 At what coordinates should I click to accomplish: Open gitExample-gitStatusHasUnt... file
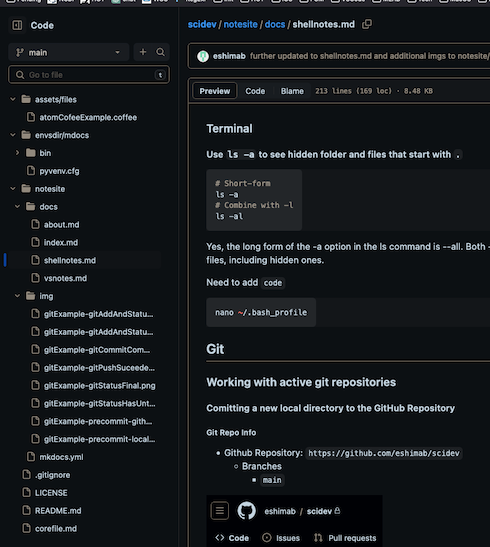(x=99, y=403)
